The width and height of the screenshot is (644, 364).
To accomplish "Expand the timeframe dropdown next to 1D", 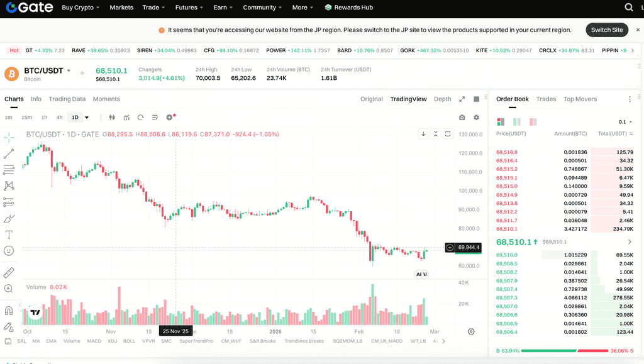I will [x=87, y=118].
